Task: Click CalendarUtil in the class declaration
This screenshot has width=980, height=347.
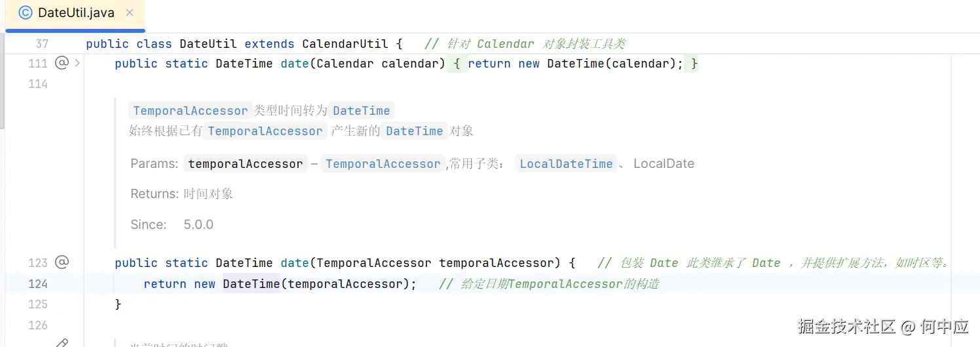Action: pyautogui.click(x=345, y=44)
